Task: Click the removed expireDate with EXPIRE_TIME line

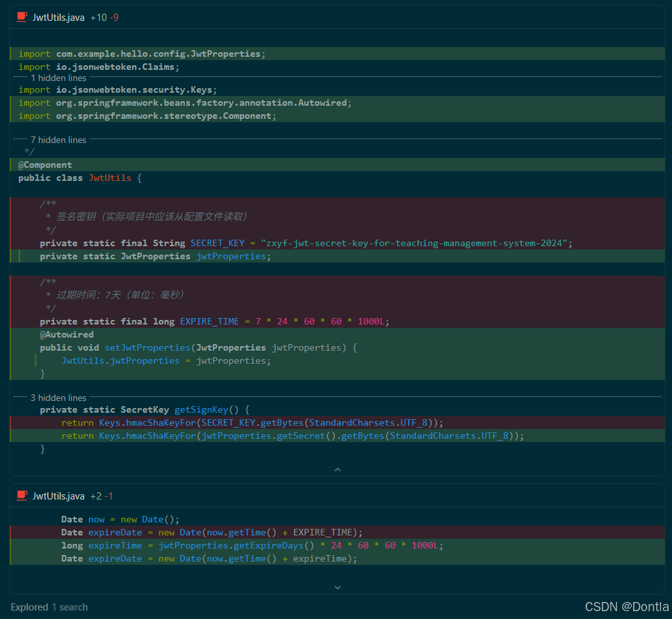Action: (337, 532)
